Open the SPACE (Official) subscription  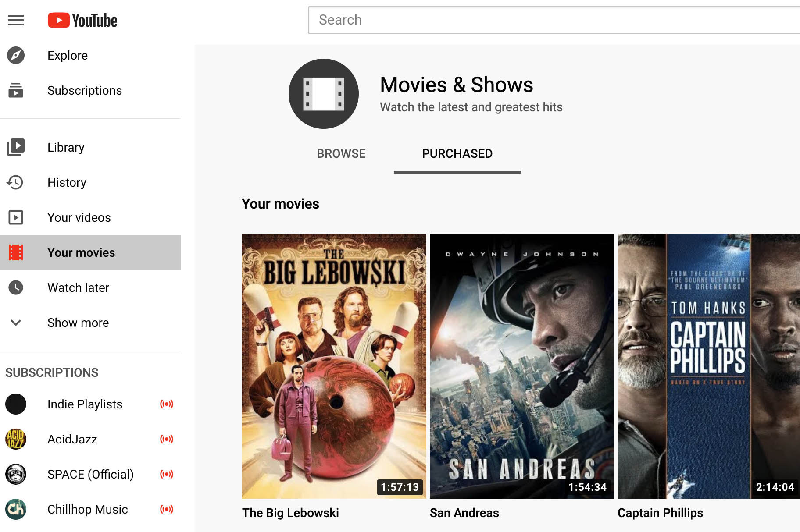(x=90, y=474)
